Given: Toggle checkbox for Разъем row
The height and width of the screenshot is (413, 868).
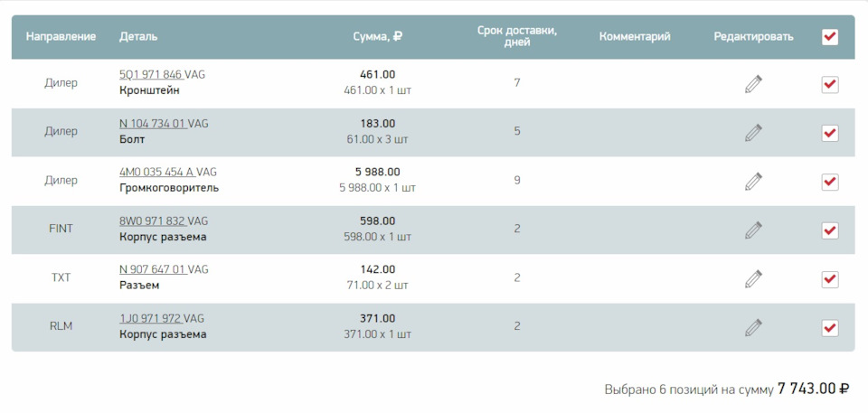Looking at the screenshot, I should point(830,279).
